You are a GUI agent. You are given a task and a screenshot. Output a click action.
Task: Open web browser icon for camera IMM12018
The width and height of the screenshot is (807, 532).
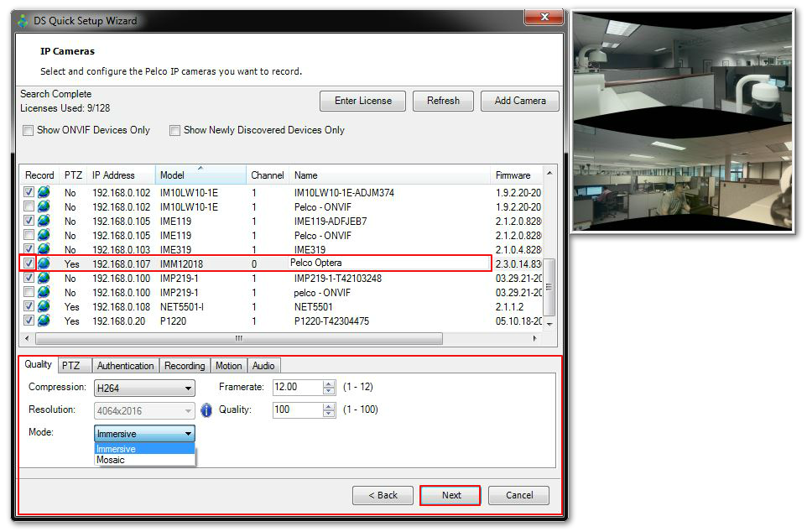[x=44, y=263]
